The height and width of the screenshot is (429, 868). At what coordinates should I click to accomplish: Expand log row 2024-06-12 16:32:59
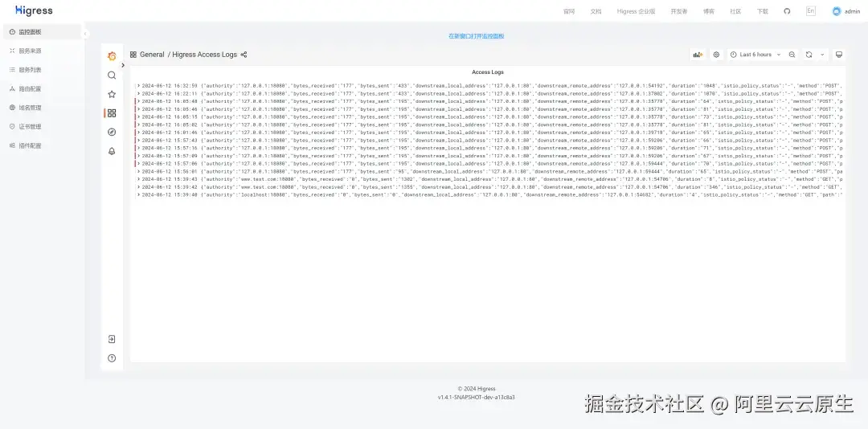coord(138,86)
